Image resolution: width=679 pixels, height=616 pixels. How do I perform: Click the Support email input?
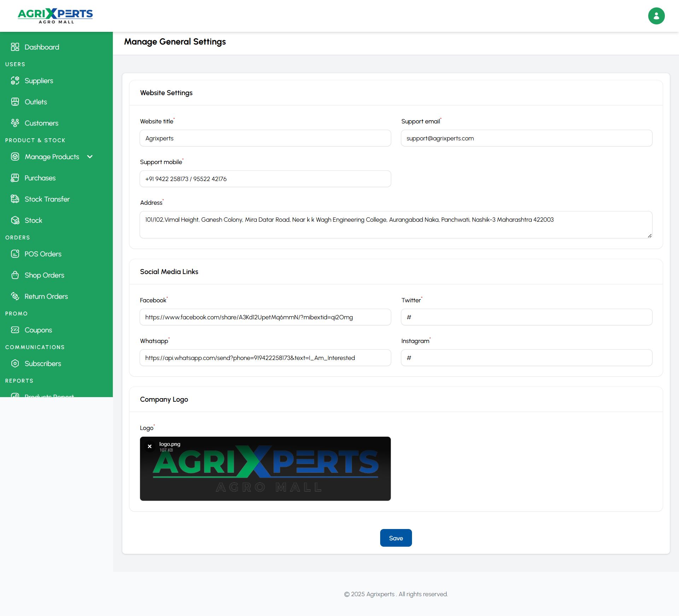[527, 138]
